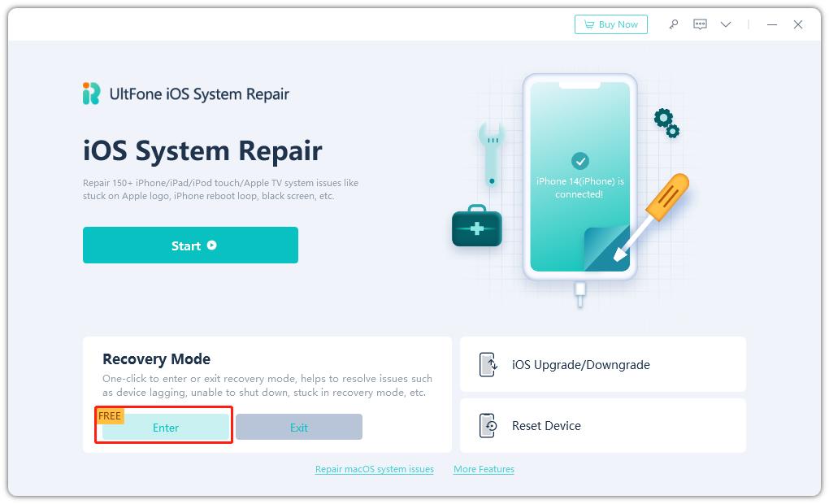
Task: Open the feedback message icon in title bar
Action: (699, 24)
